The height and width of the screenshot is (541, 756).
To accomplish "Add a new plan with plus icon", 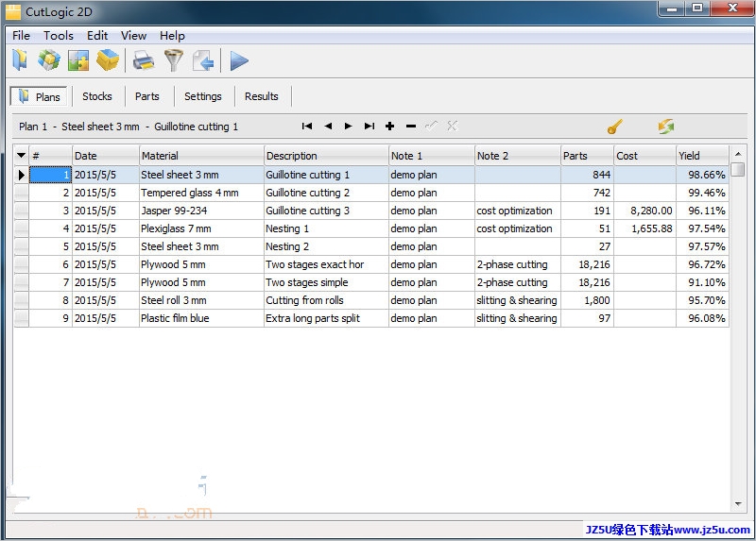I will pos(389,127).
